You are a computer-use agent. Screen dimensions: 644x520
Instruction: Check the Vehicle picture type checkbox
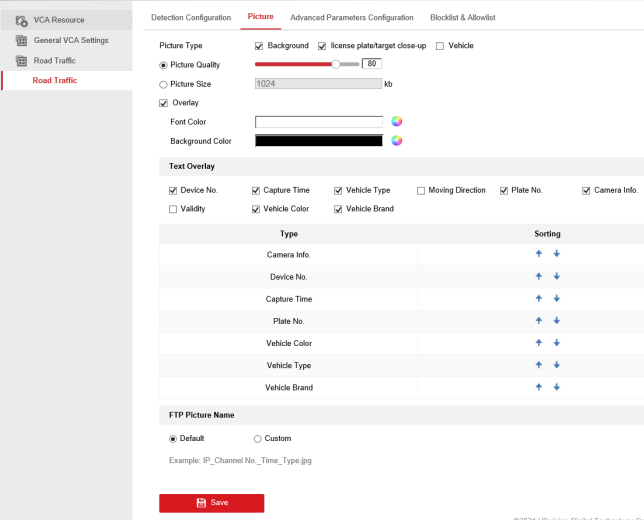[x=440, y=46]
